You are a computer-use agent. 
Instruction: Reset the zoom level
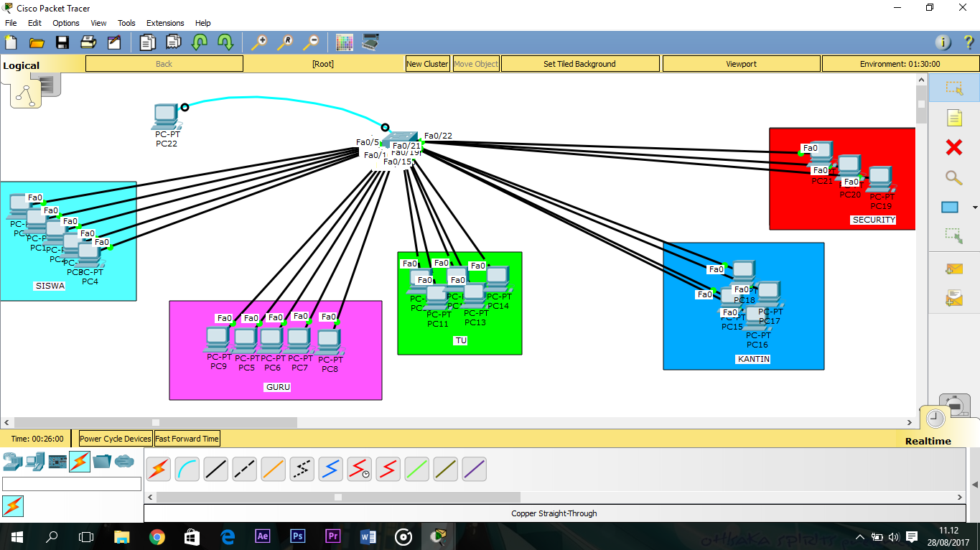[285, 42]
